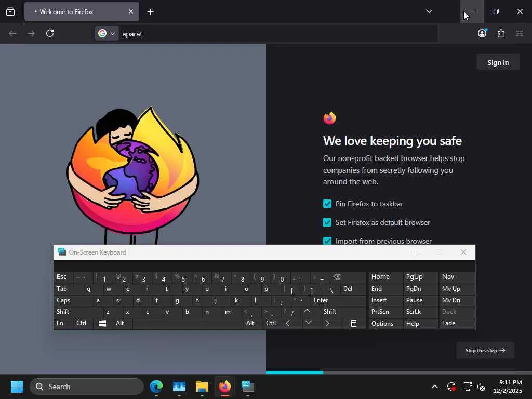Open the Firefox account icon
Image resolution: width=532 pixels, height=399 pixels.
482,33
